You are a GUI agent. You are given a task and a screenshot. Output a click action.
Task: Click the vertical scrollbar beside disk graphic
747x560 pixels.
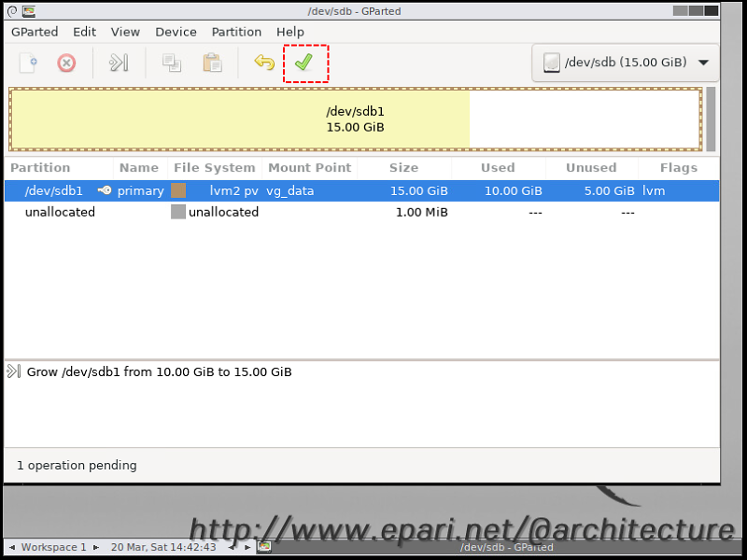(711, 119)
